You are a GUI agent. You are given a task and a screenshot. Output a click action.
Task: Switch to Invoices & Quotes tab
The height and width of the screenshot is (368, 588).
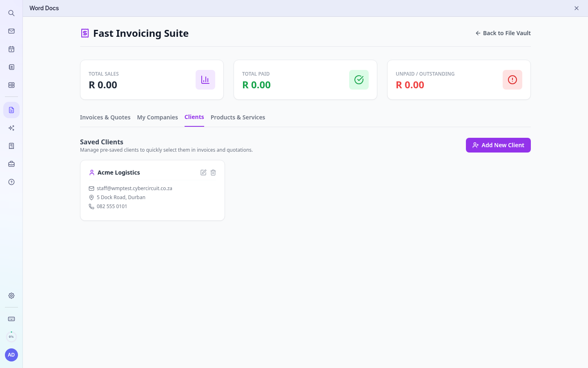point(105,117)
